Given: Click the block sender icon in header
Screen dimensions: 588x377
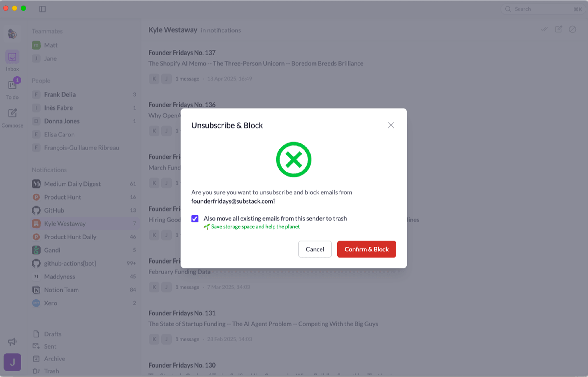Looking at the screenshot, I should (x=572, y=30).
